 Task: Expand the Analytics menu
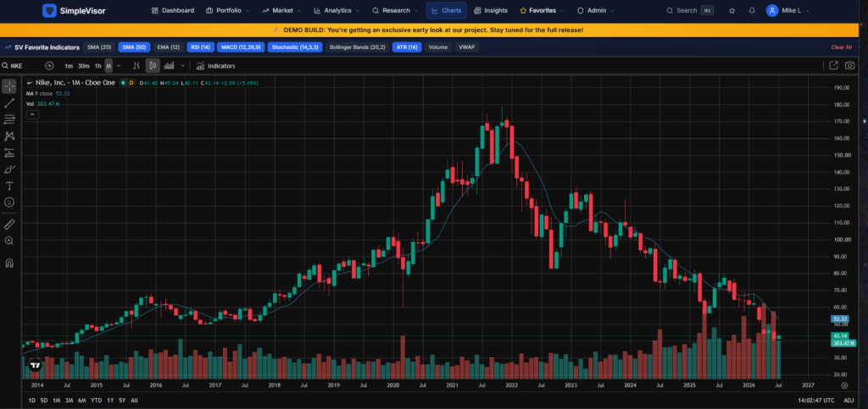[x=336, y=10]
